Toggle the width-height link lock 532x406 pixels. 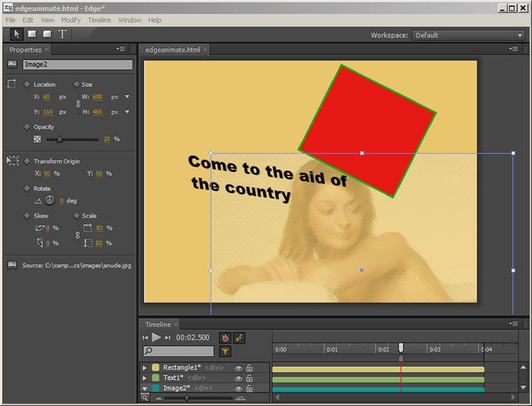[78, 104]
